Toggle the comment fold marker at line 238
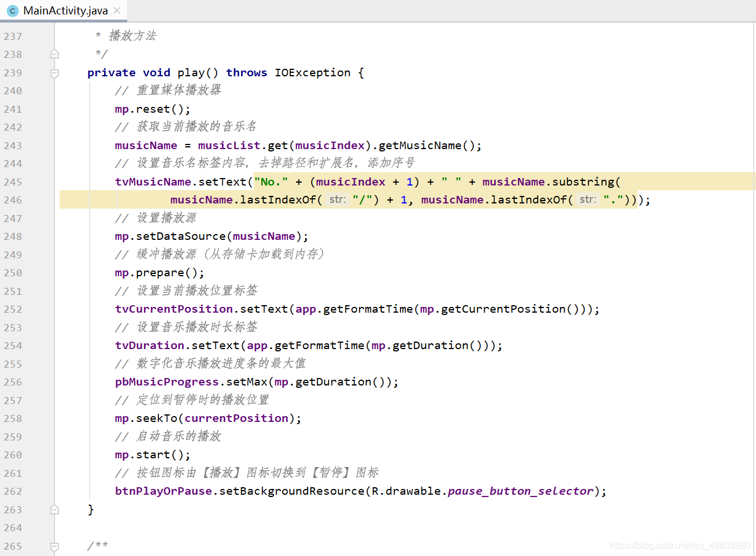Image resolution: width=756 pixels, height=556 pixels. 54,54
